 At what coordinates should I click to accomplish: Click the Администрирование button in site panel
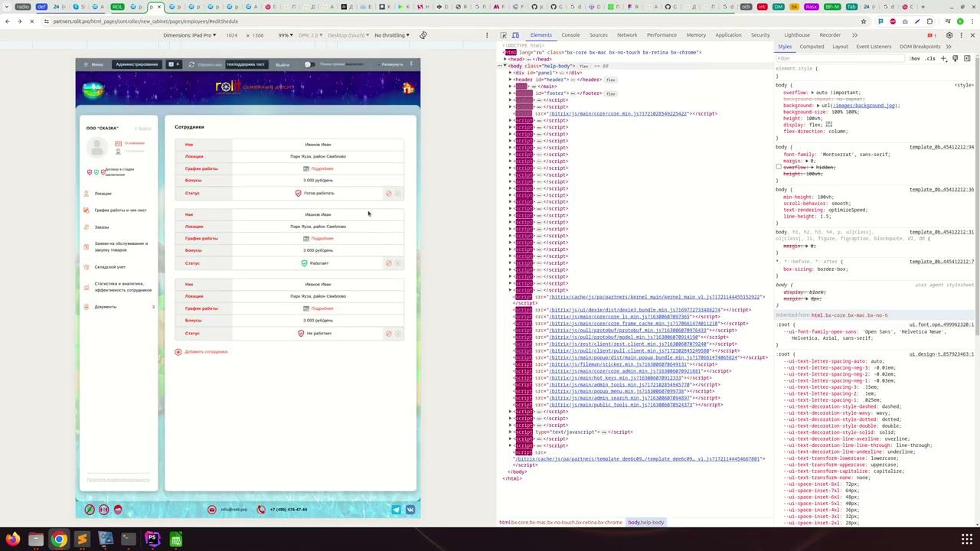137,64
